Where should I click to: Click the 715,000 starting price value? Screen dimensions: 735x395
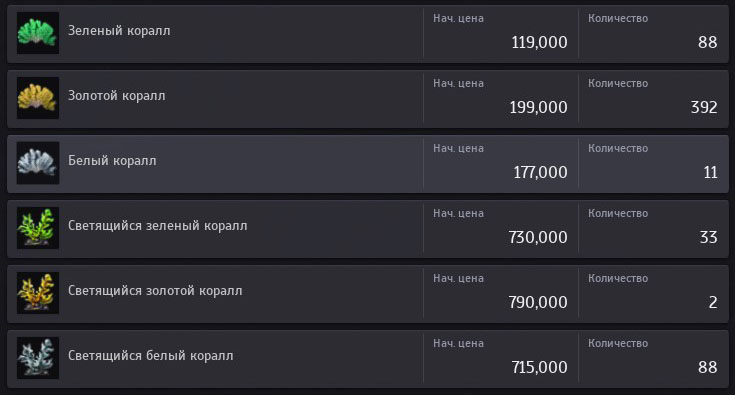[539, 368]
